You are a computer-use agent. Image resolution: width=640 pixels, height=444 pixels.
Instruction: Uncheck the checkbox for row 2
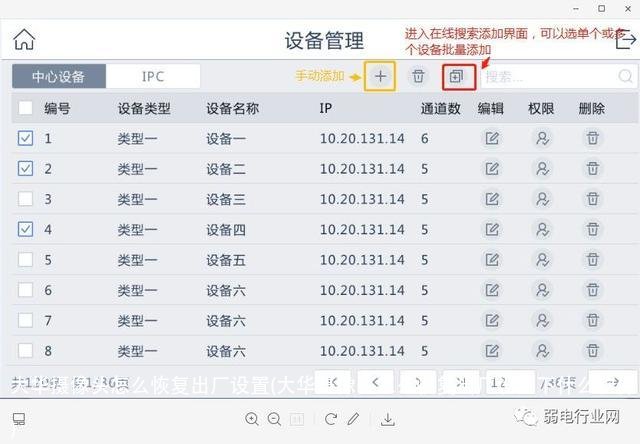point(25,169)
